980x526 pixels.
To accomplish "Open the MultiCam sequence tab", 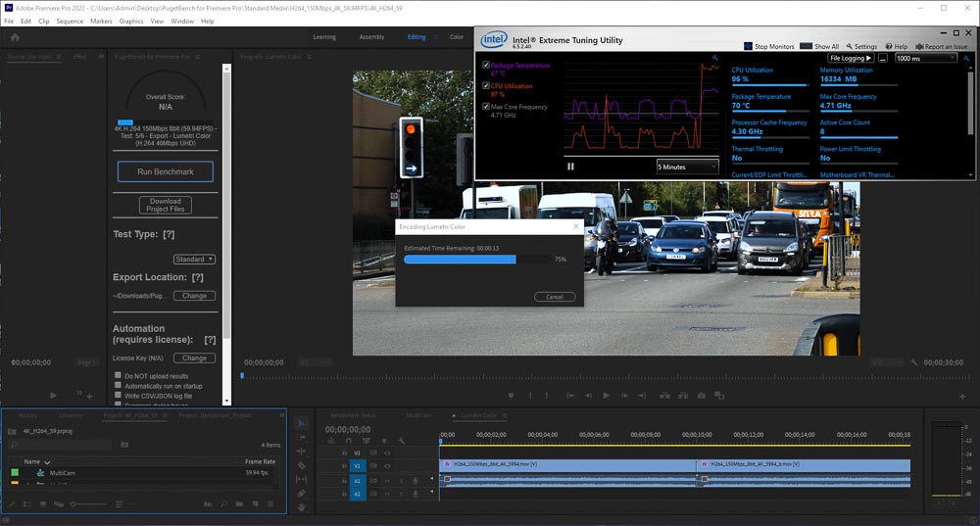I will coord(418,415).
